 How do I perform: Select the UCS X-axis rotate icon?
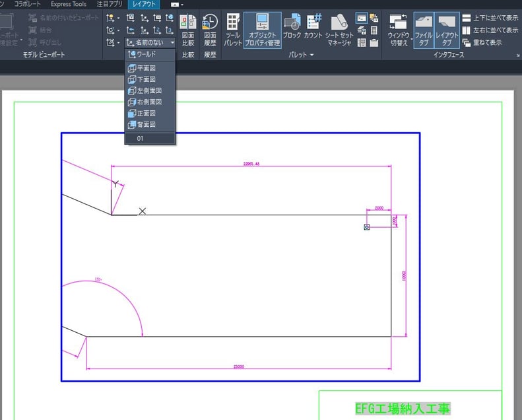click(144, 30)
